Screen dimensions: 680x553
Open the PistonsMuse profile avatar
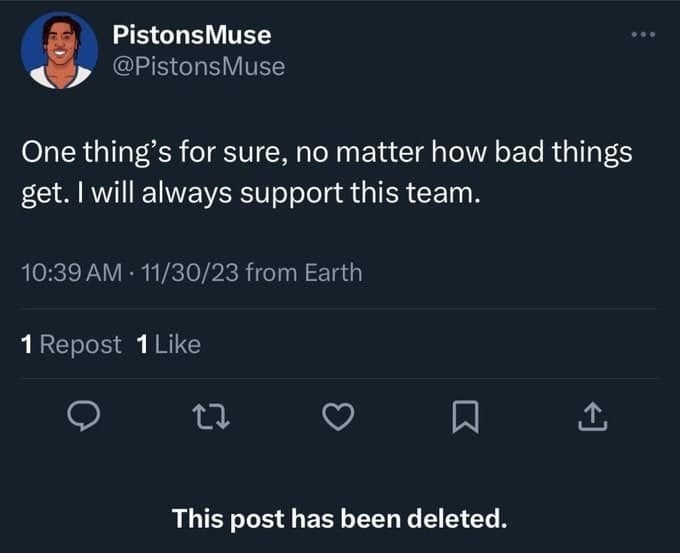(x=57, y=49)
